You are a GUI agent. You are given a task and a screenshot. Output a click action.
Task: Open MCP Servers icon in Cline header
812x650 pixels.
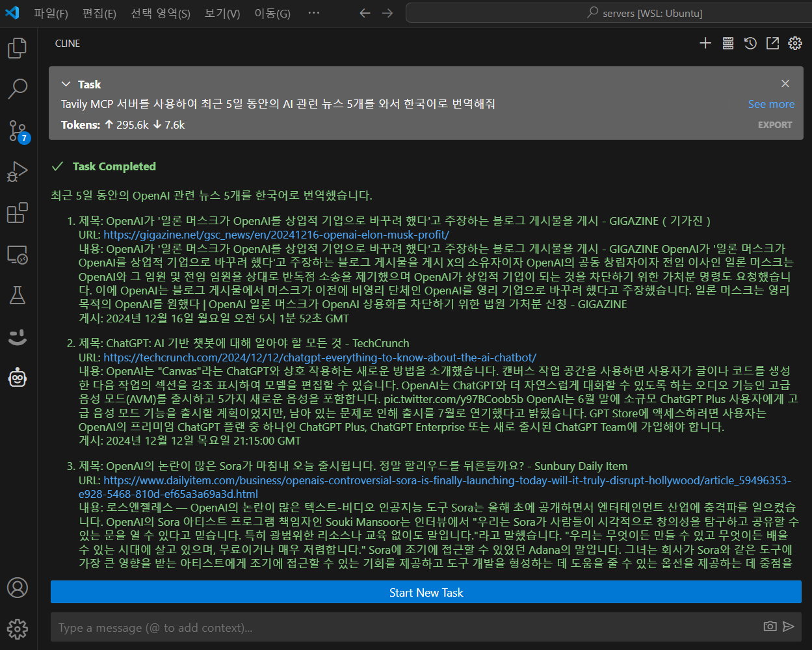pyautogui.click(x=728, y=44)
